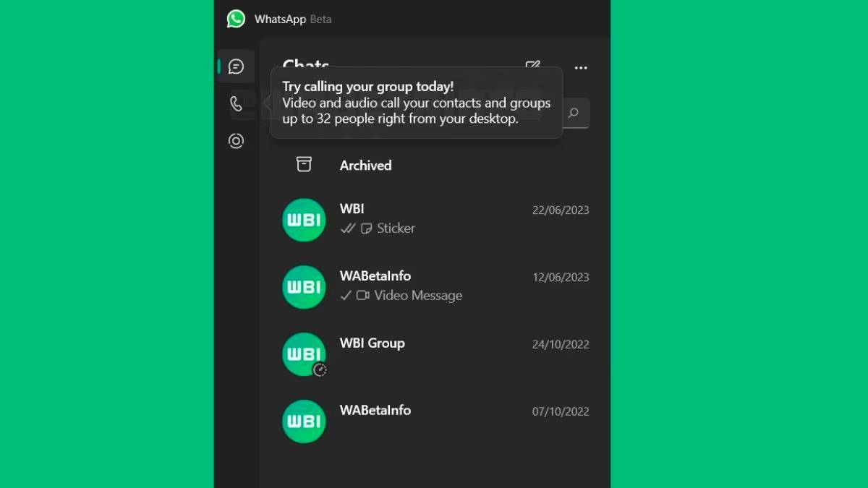Viewport: 868px width, 488px height.
Task: Click the sticker icon in WBI preview
Action: click(x=366, y=228)
